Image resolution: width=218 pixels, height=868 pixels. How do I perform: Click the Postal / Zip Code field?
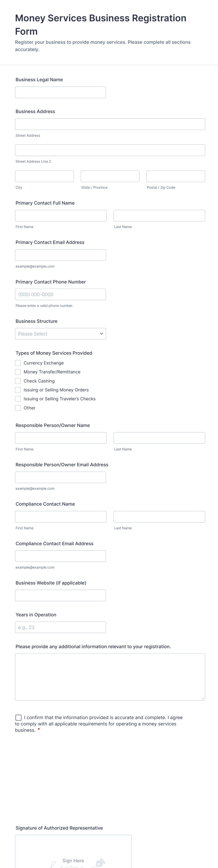tap(176, 176)
